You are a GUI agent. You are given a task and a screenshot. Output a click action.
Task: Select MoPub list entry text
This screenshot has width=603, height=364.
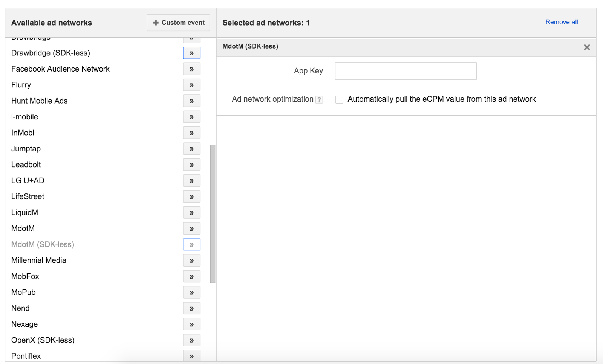pos(23,292)
